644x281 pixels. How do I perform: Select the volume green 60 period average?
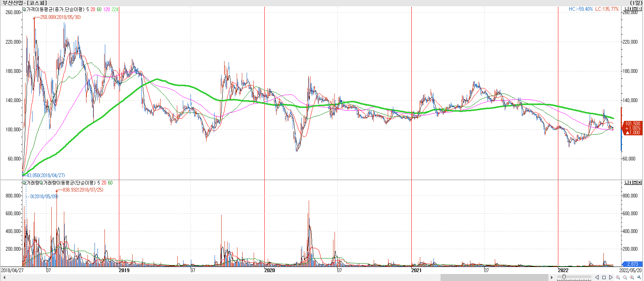110,183
